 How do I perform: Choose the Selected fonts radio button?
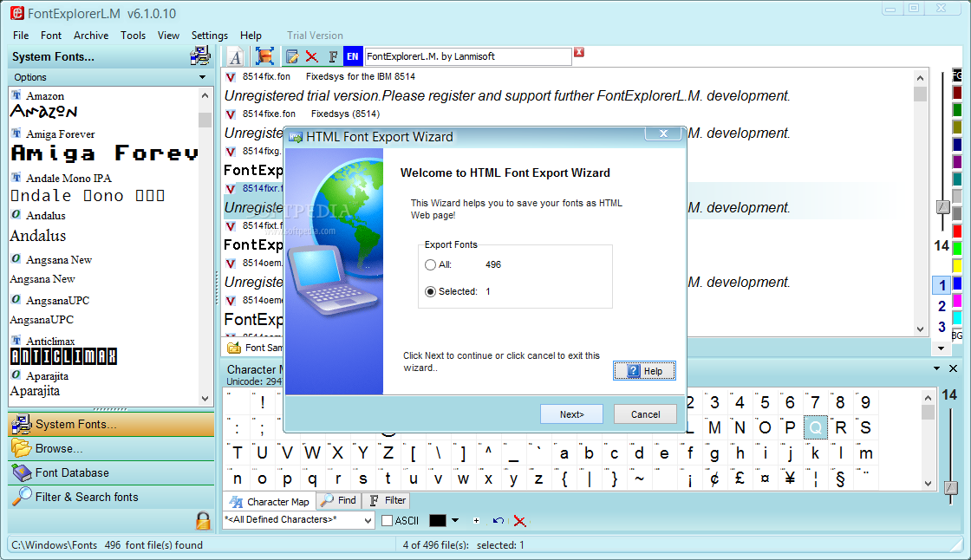pos(430,291)
